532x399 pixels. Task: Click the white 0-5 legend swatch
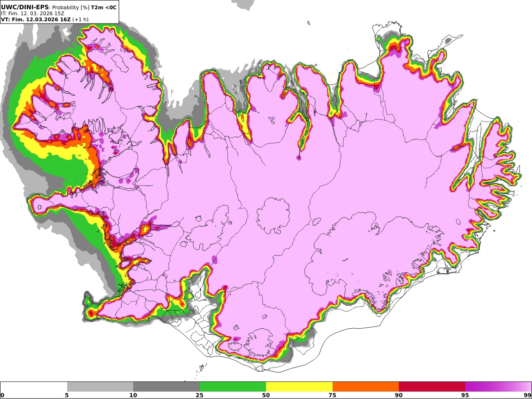[34, 387]
